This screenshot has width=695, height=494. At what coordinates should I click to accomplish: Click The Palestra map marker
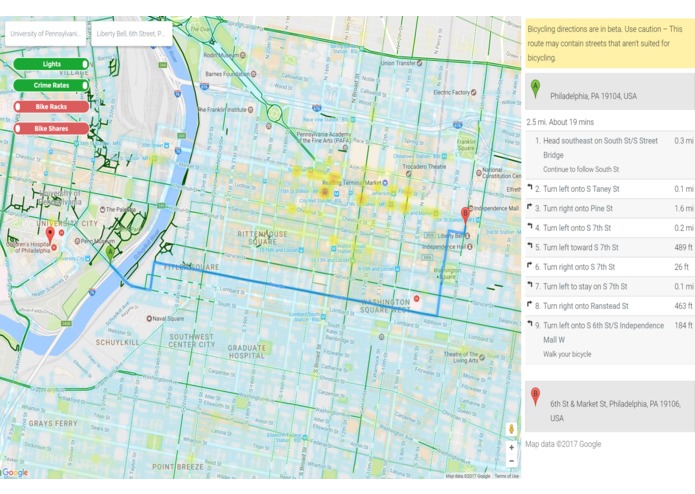(102, 209)
